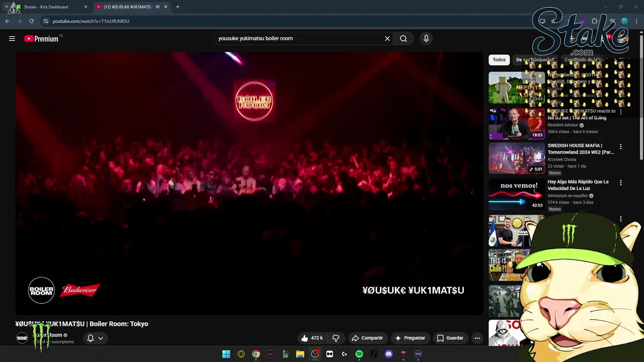This screenshot has height=362, width=644.
Task: Reload the YouTube page
Action: tap(31, 21)
